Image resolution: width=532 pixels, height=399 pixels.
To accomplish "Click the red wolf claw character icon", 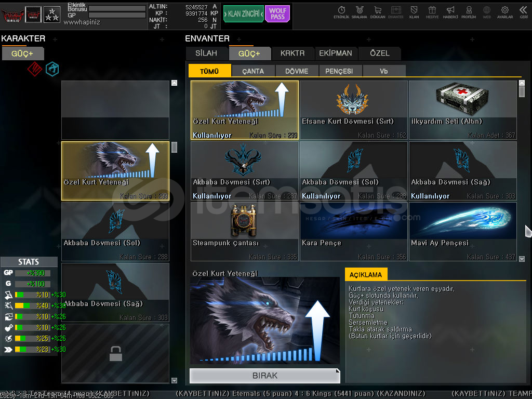I will coord(35,69).
